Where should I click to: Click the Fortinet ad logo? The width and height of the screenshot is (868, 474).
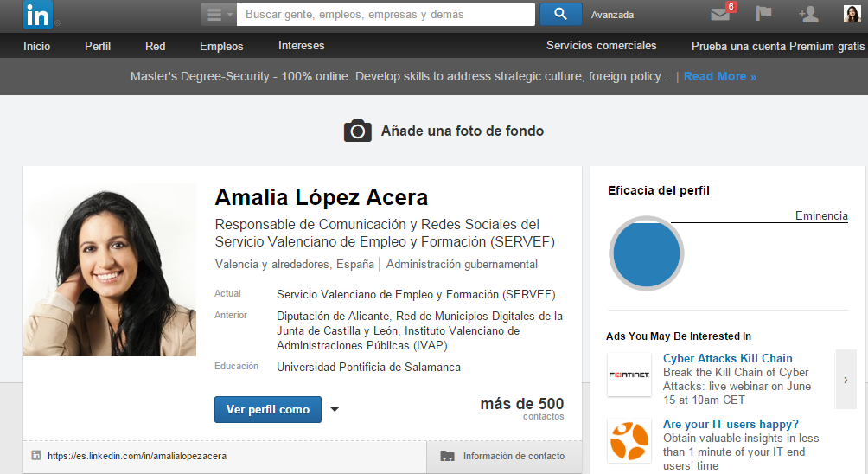(x=629, y=375)
